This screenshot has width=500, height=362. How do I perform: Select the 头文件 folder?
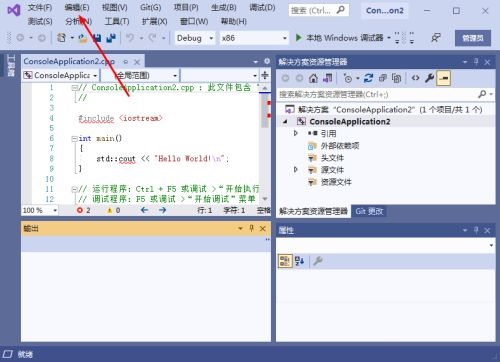(326, 158)
